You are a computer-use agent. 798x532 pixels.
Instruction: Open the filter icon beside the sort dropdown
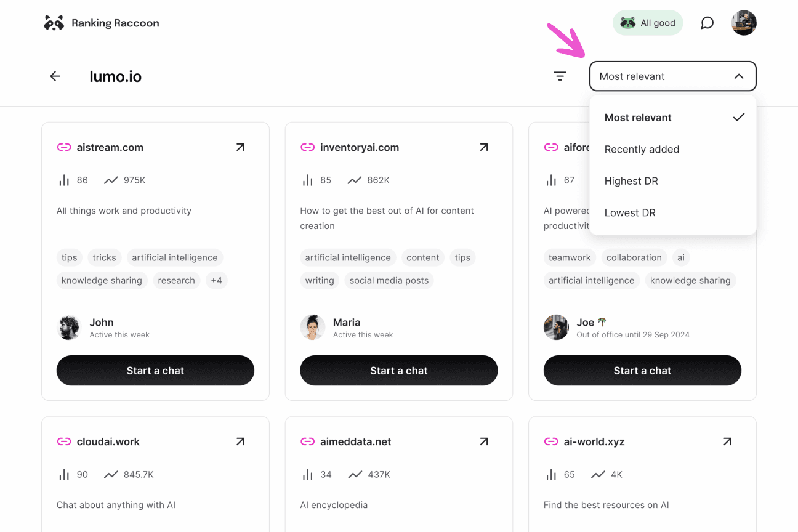559,75
